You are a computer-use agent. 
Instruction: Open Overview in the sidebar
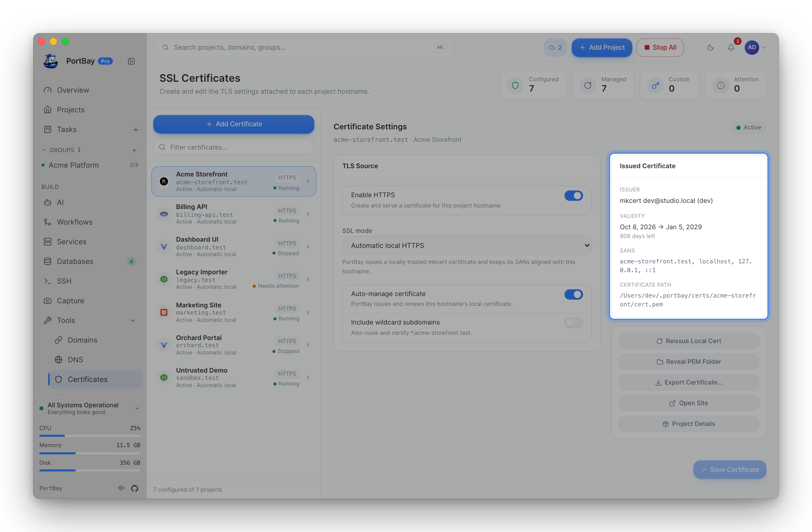pos(90,90)
